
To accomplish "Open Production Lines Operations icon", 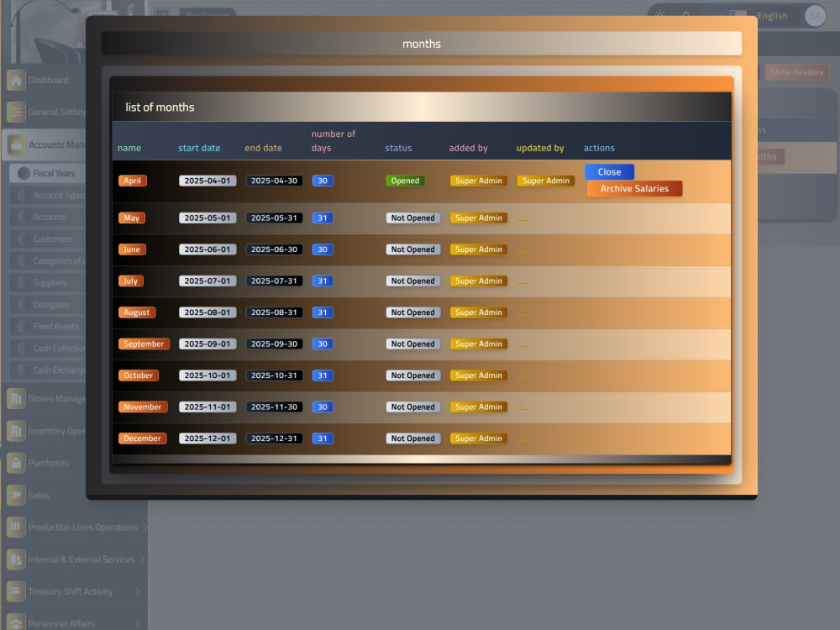I will (x=16, y=528).
